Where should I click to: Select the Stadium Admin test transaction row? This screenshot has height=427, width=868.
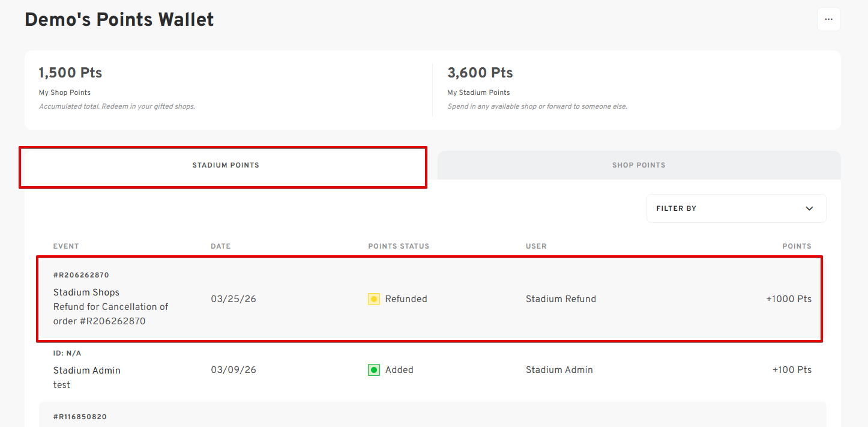(429, 370)
